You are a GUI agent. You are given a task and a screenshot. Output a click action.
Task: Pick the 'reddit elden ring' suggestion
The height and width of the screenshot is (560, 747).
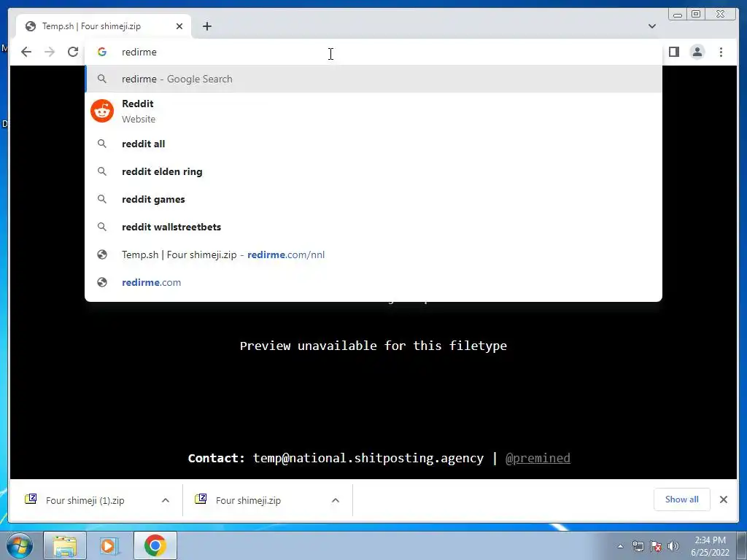point(373,171)
